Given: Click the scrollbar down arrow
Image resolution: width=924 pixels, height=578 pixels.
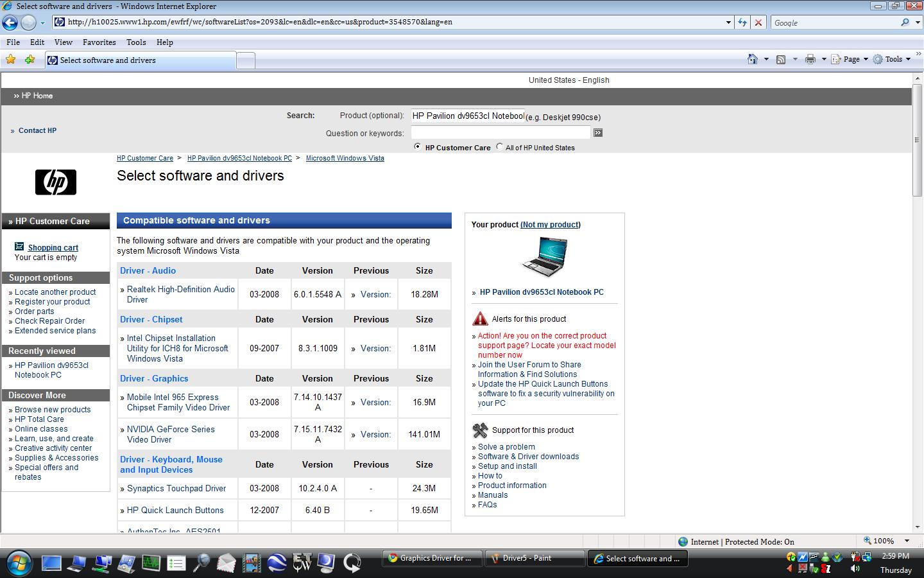Looking at the screenshot, I should point(918,527).
